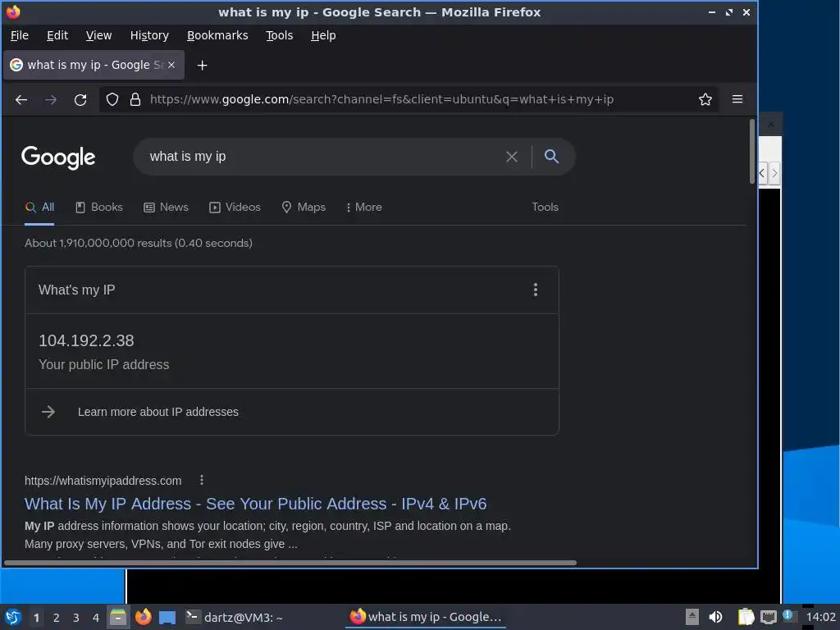Open the removable media tray icon
Viewport: 840px width, 630px height.
tap(692, 617)
